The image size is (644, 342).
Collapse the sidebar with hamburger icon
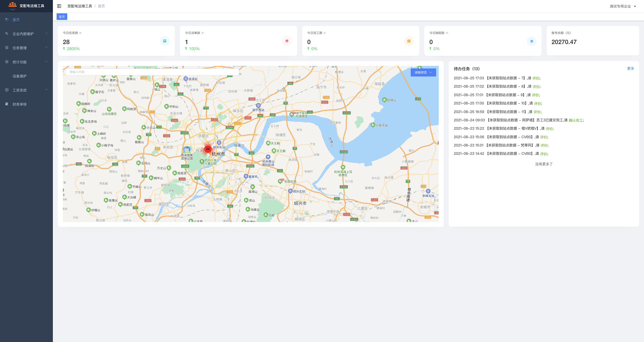click(59, 6)
